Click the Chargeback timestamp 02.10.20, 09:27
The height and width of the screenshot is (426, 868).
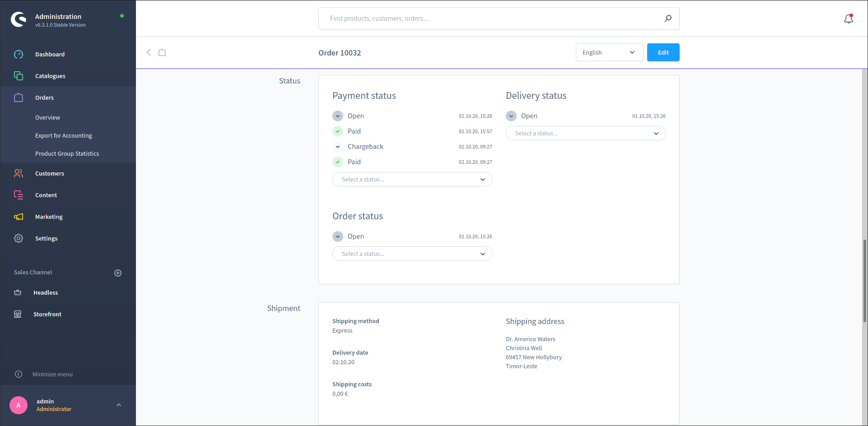[x=476, y=147]
